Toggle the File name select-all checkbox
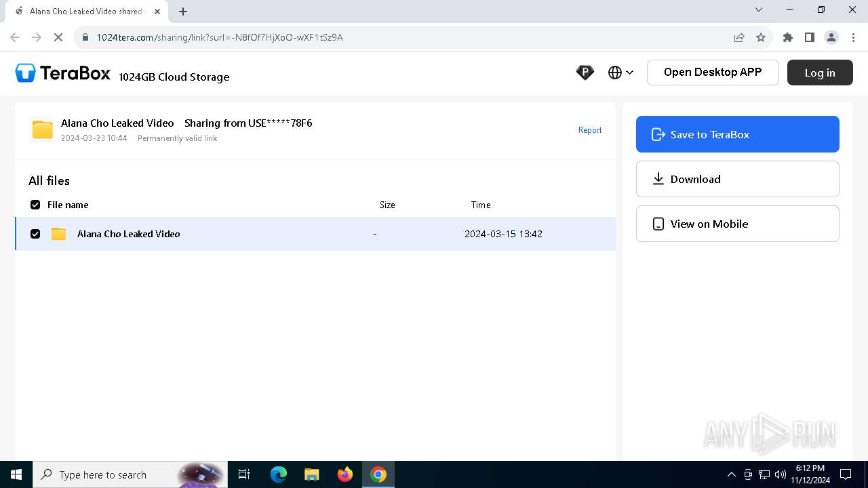 tap(35, 205)
